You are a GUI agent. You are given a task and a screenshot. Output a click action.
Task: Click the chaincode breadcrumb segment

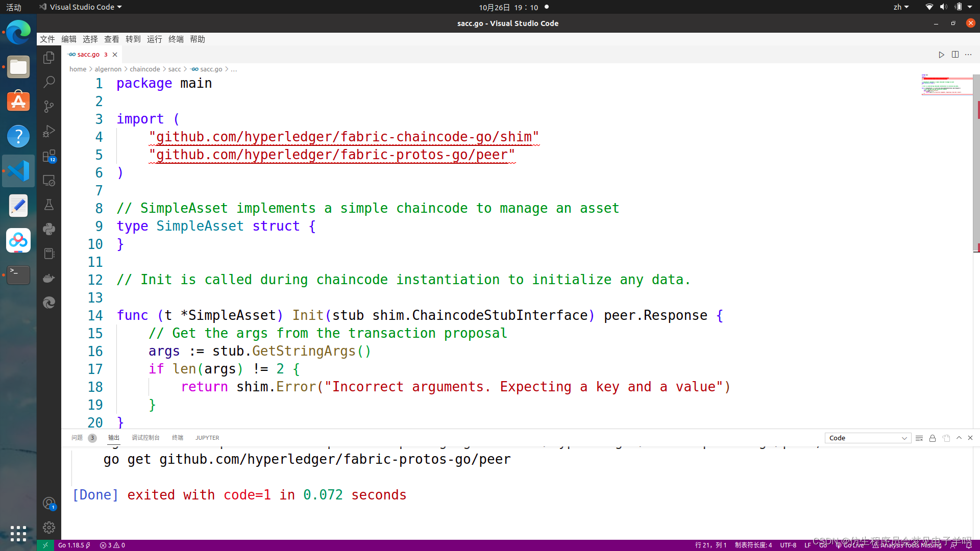pos(144,69)
